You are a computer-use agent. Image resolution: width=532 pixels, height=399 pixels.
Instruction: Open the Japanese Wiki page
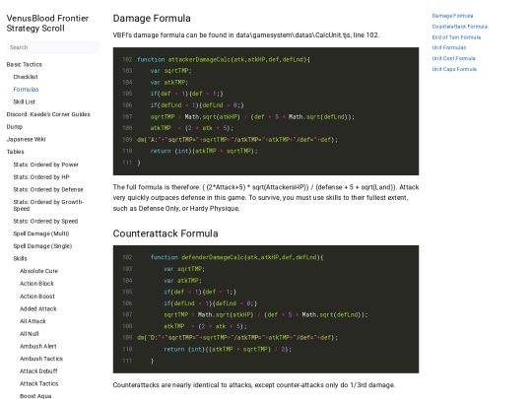tap(27, 140)
